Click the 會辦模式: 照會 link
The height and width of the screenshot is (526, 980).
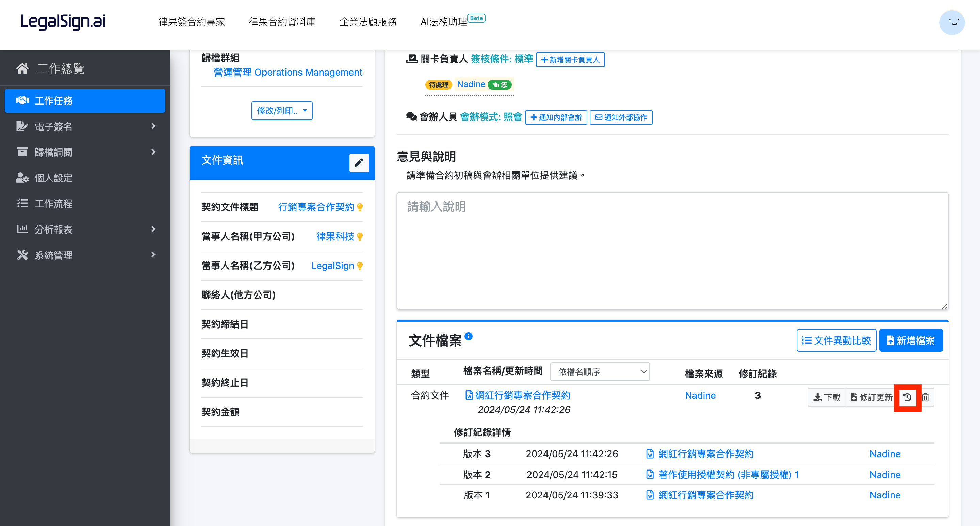pos(491,117)
